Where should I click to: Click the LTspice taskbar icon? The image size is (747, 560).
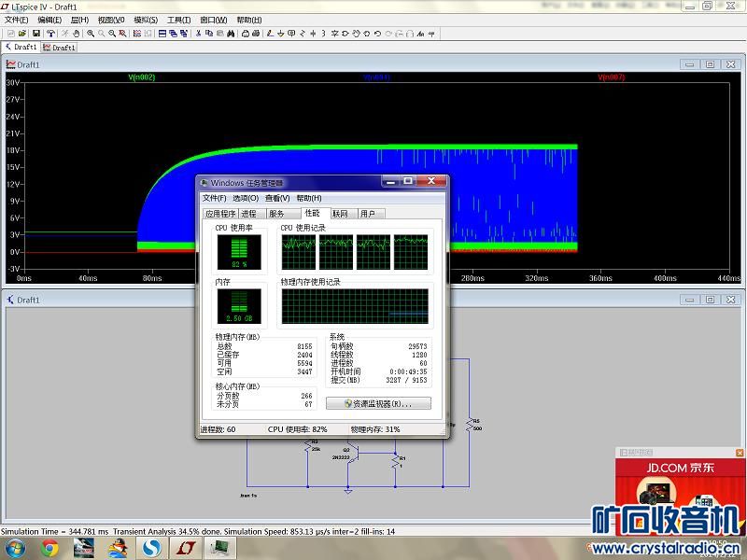coord(186,548)
